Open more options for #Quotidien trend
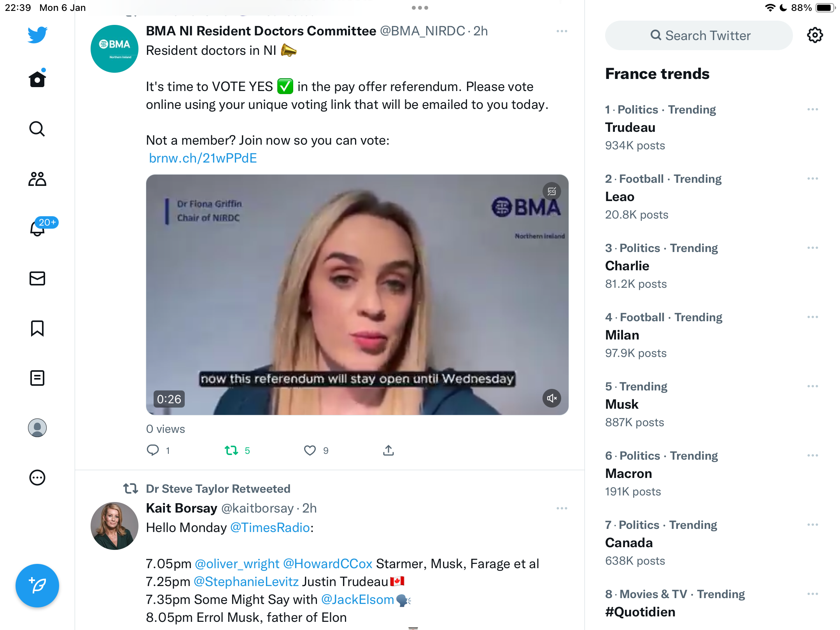 (x=813, y=594)
